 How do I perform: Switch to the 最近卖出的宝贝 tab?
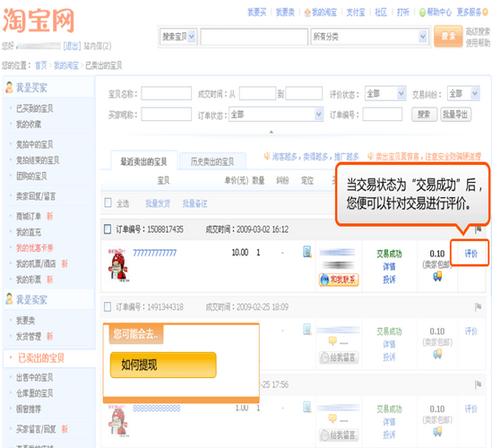144,162
